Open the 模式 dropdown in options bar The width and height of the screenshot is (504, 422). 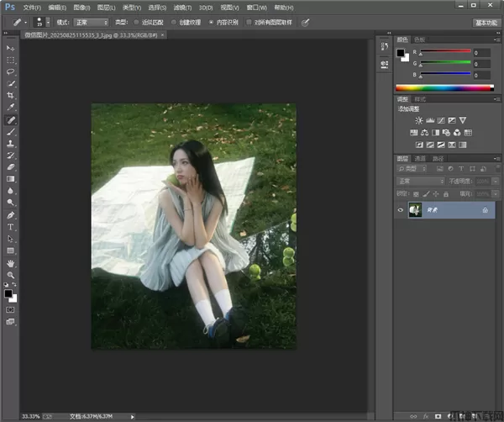[x=90, y=23]
